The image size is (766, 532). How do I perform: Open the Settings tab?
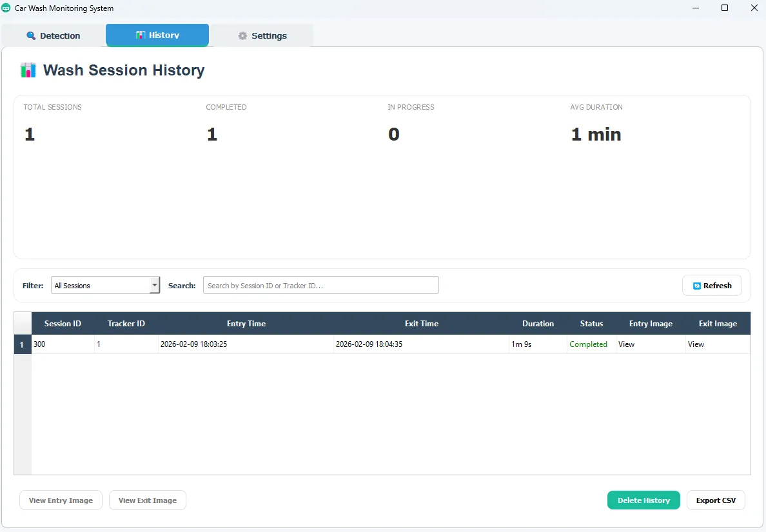pos(262,35)
